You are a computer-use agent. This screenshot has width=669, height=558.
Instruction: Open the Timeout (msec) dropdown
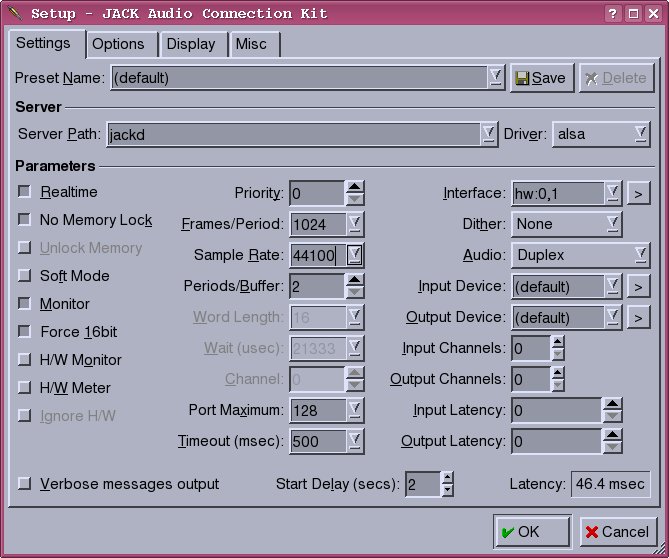[354, 442]
